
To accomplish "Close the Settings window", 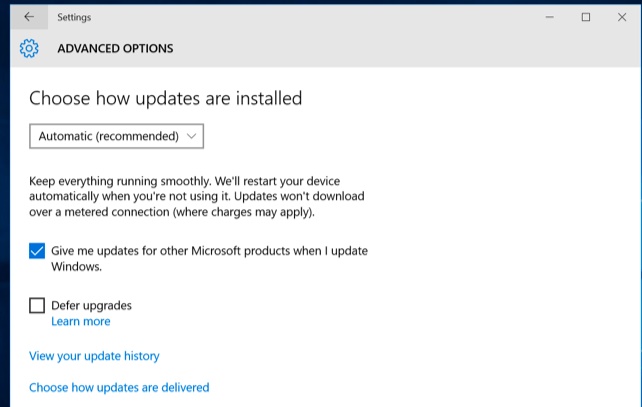I will tap(622, 17).
